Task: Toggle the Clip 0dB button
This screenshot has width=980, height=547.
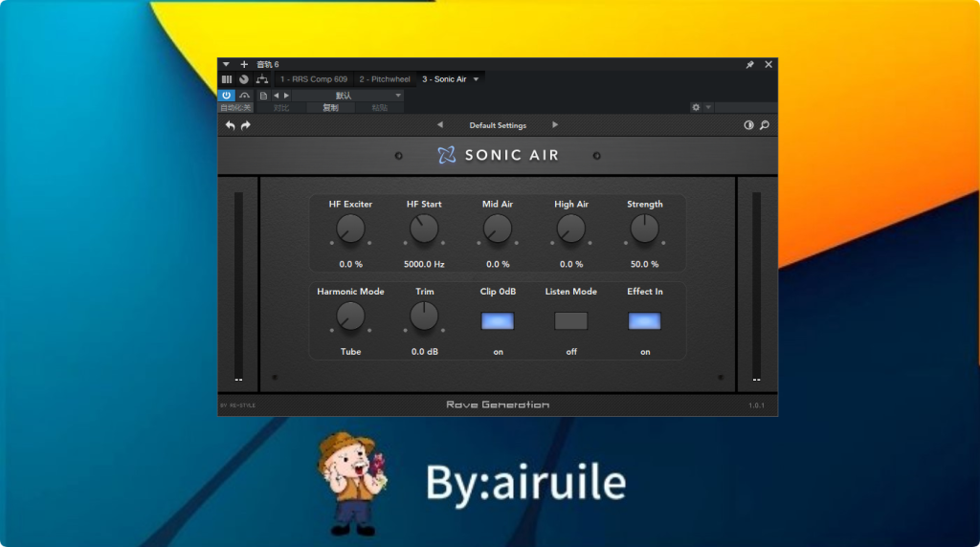Action: click(498, 321)
